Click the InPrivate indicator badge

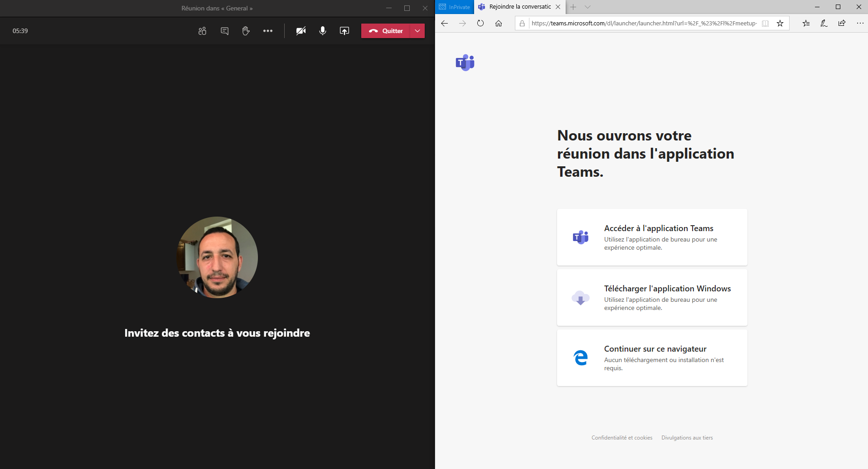455,7
